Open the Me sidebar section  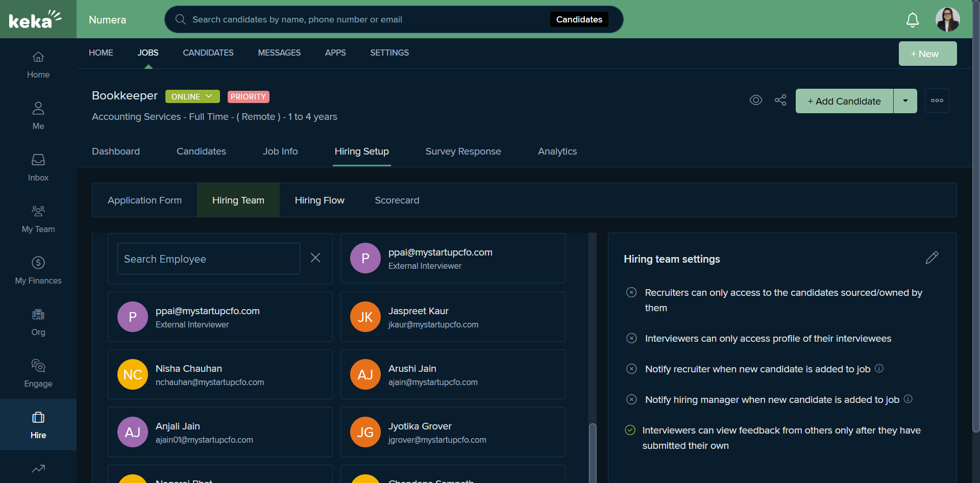(38, 116)
